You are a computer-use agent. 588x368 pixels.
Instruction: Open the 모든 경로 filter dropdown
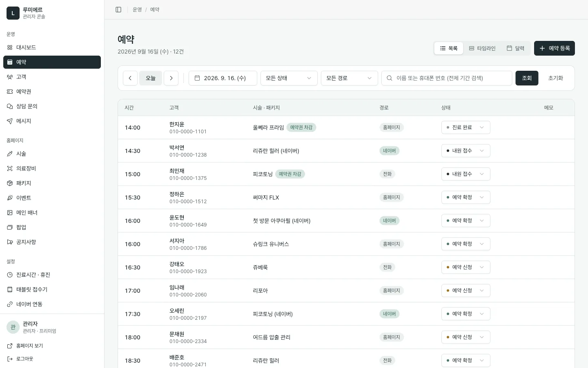pyautogui.click(x=350, y=78)
